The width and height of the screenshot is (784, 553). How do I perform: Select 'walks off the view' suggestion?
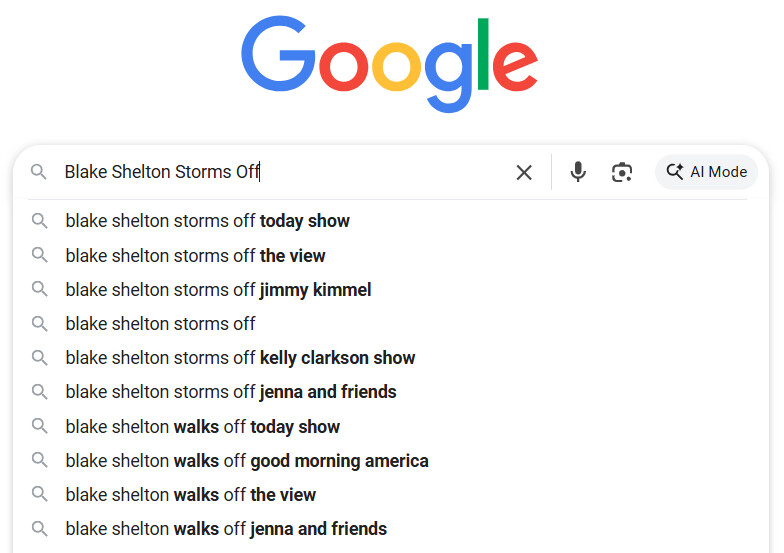tap(190, 495)
